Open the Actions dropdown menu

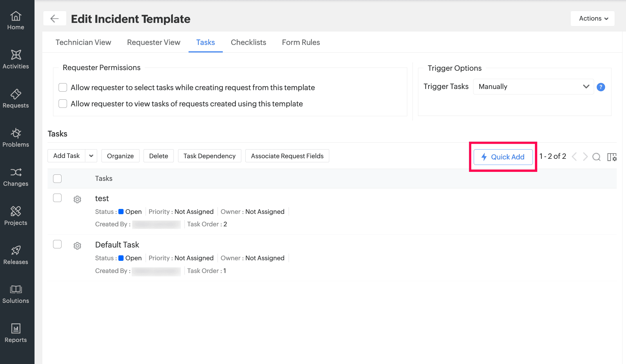592,19
